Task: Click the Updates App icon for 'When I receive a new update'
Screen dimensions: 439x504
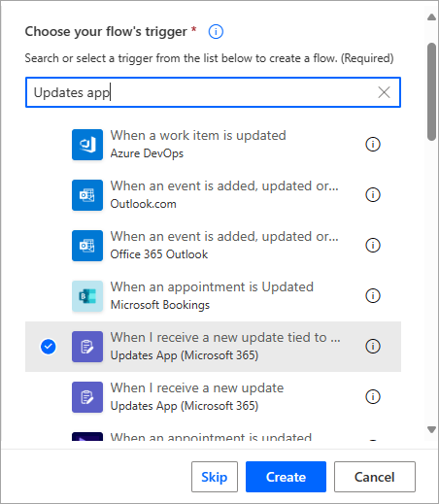Action: 87,397
